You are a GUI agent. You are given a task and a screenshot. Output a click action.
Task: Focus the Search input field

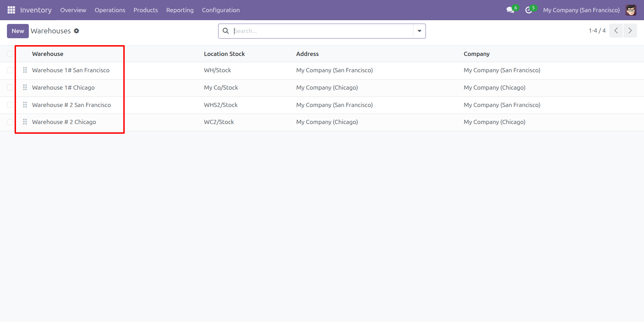point(323,31)
